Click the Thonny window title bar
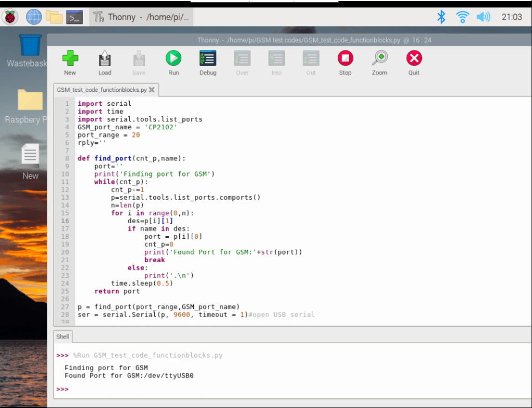532x408 pixels. 289,40
